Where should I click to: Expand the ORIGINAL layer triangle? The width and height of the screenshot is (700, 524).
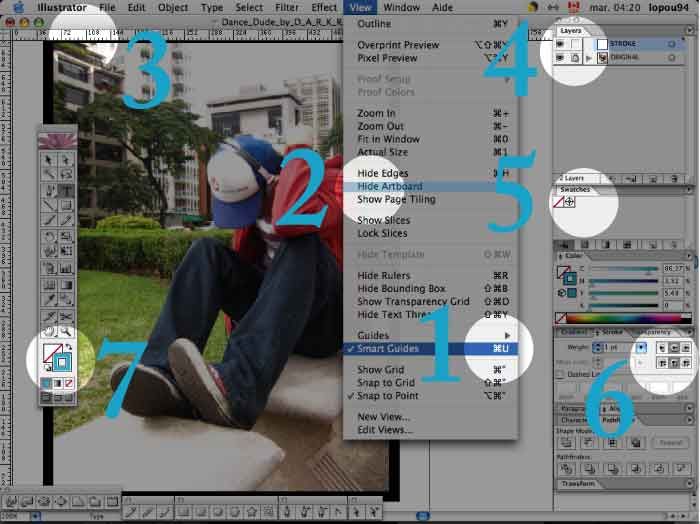pyautogui.click(x=589, y=58)
